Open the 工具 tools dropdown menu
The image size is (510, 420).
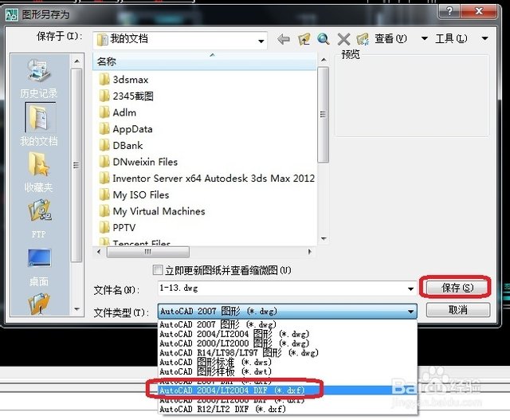[x=484, y=38]
